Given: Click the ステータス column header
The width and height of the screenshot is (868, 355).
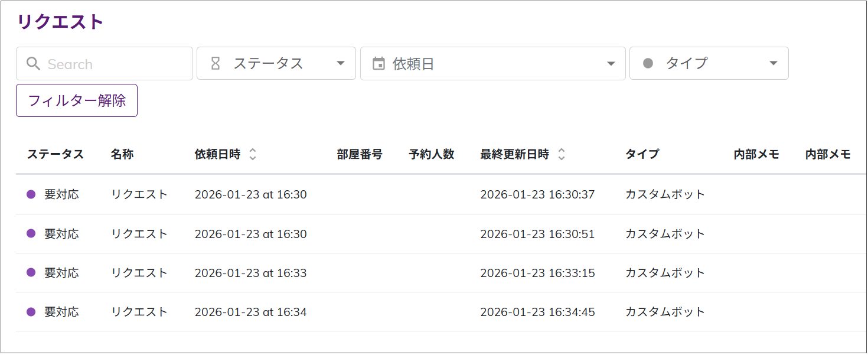Looking at the screenshot, I should (56, 154).
